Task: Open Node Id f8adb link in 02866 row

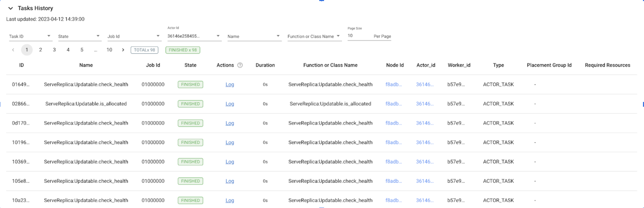Action: (394, 104)
